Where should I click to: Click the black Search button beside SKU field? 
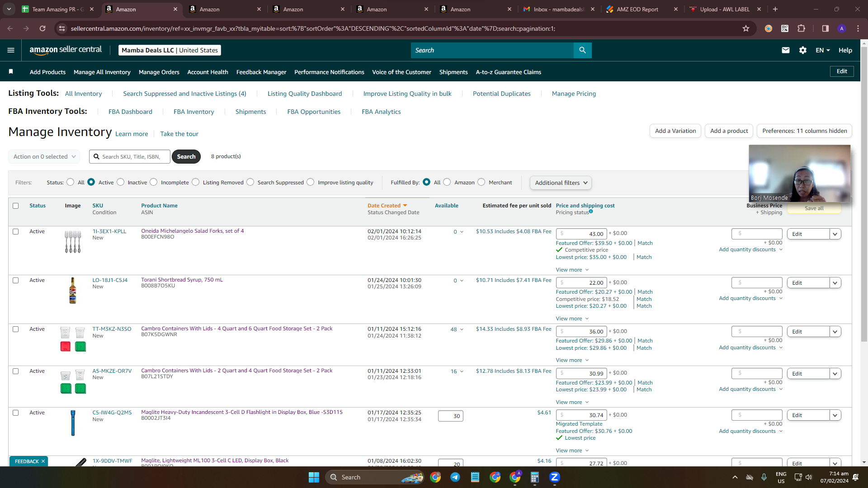pyautogui.click(x=186, y=157)
